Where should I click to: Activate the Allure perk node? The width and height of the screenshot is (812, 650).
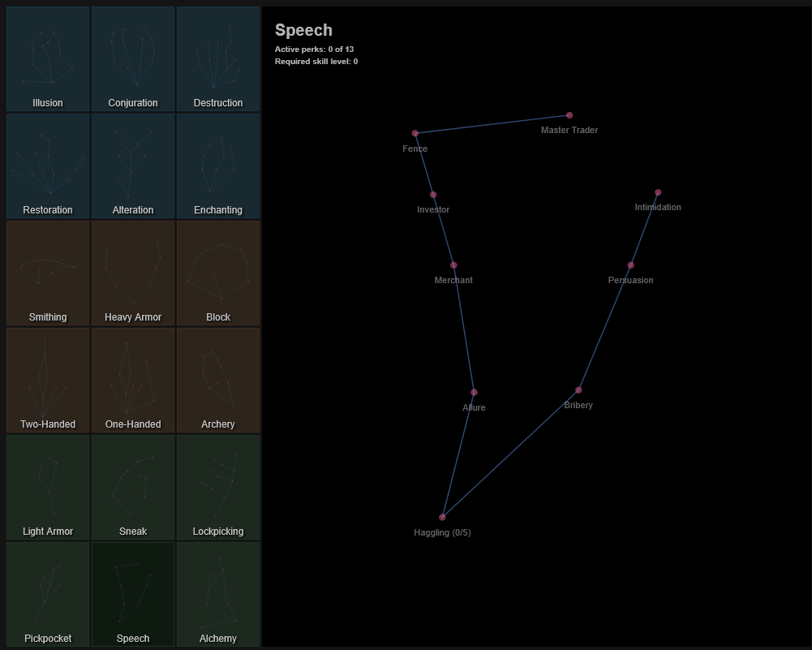click(474, 392)
